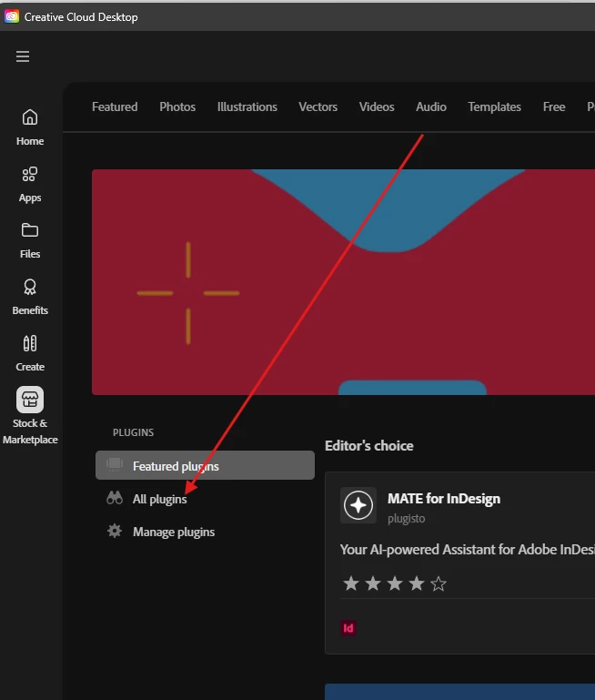Open the Files section in sidebar
Viewport: 595px width, 700px height.
coord(30,241)
